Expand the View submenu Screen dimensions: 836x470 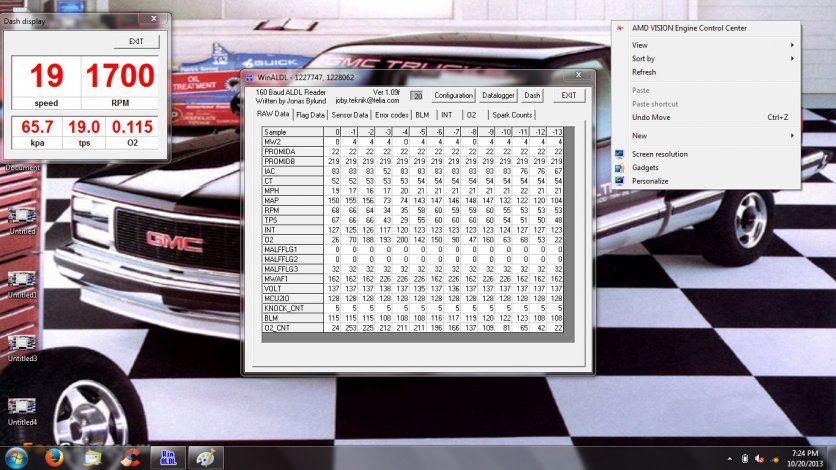tap(705, 45)
